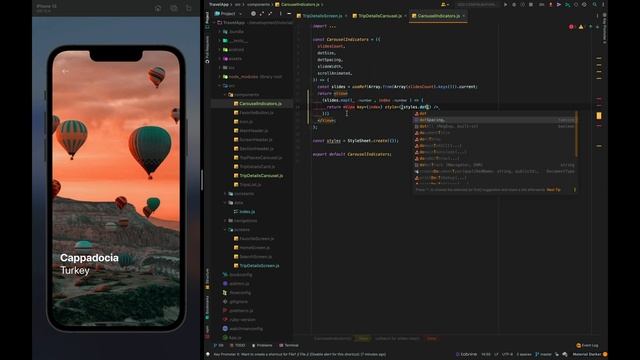Image resolution: width=640 pixels, height=360 pixels.
Task: Open Search Everywhere magnifier icon
Action: coord(595,4)
